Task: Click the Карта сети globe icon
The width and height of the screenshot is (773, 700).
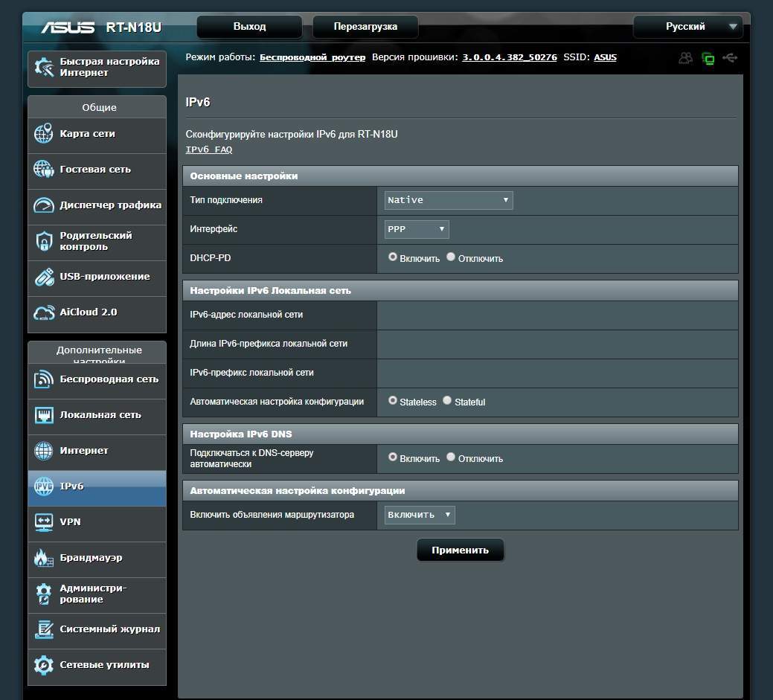Action: [43, 134]
